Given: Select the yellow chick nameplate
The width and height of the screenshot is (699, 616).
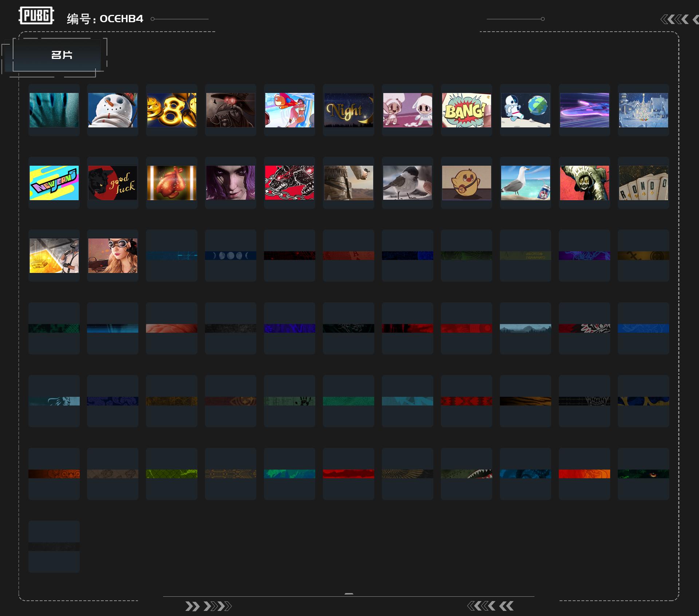Looking at the screenshot, I should point(466,183).
